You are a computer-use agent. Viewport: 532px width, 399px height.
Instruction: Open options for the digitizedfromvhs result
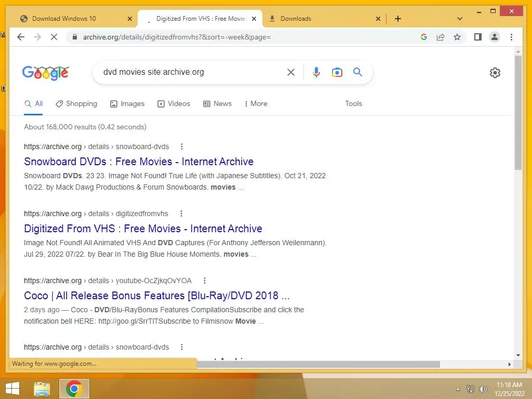[x=181, y=214]
